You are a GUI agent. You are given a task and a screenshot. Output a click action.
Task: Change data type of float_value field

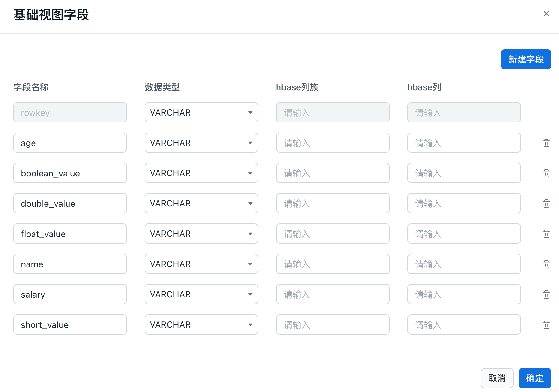pos(201,234)
